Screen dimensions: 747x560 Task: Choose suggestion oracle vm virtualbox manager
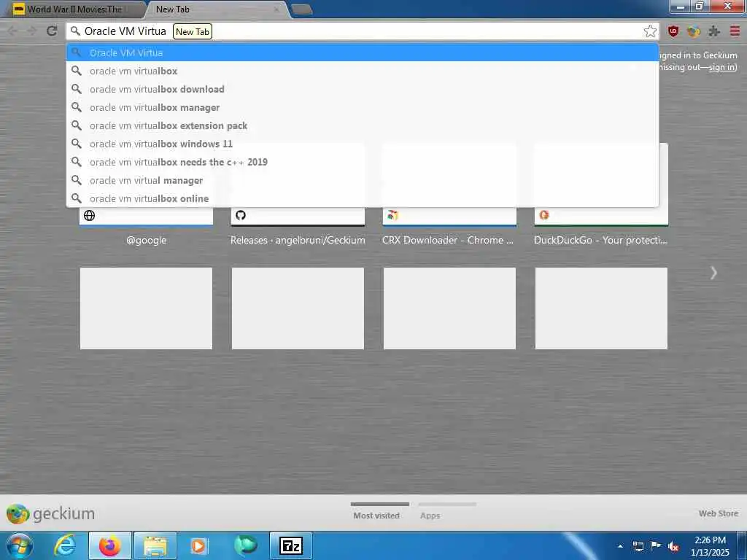click(363, 107)
